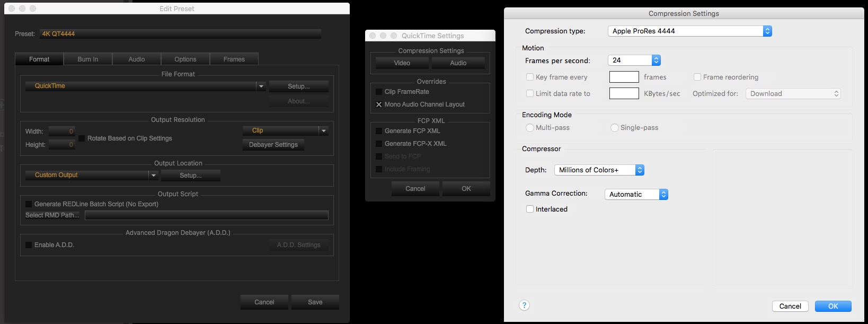
Task: Toggle Rotate Based on Clip Settings checkbox
Action: click(82, 138)
